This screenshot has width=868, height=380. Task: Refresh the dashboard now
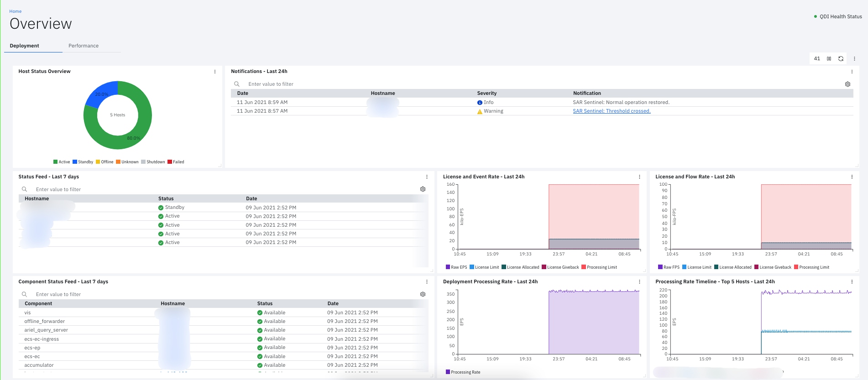[841, 59]
